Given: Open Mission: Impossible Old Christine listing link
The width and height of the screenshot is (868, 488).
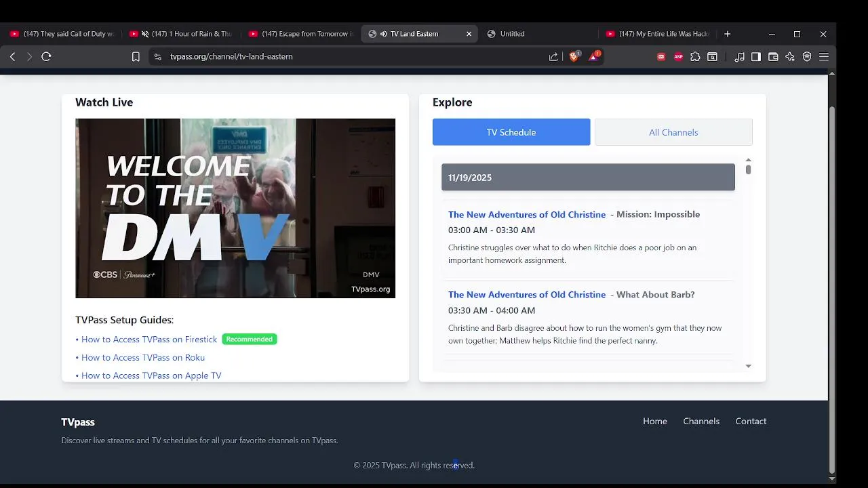Looking at the screenshot, I should (527, 214).
